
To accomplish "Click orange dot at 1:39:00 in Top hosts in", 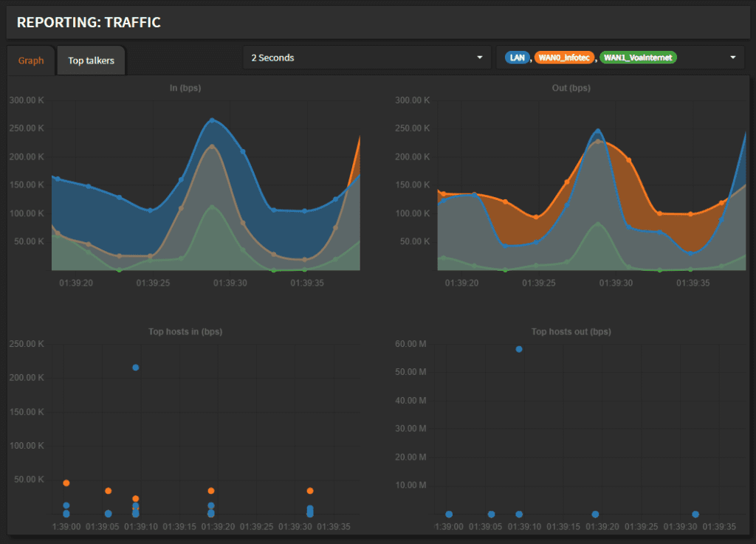I will point(66,483).
